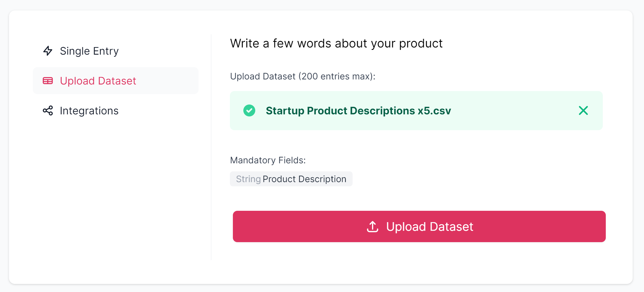Click the 'Upload Dataset' text in red button
644x292 pixels.
(x=430, y=227)
